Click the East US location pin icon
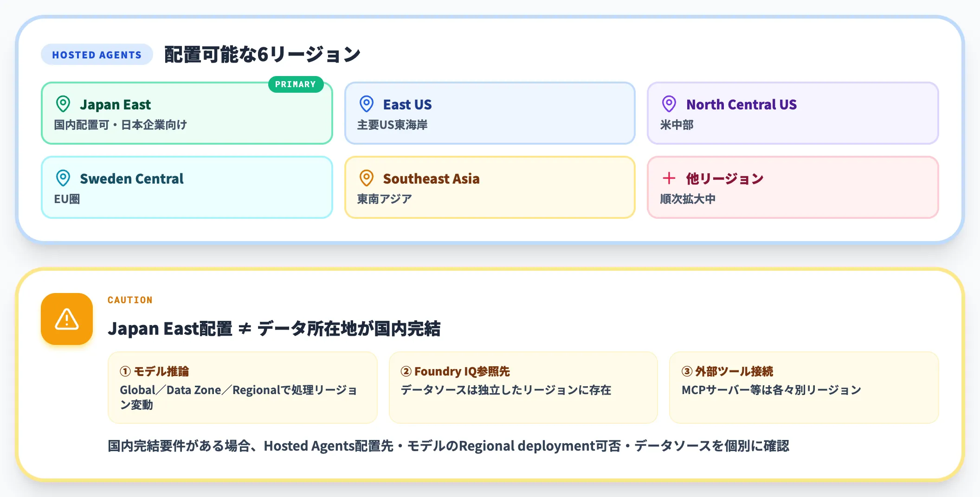980x497 pixels. (367, 104)
